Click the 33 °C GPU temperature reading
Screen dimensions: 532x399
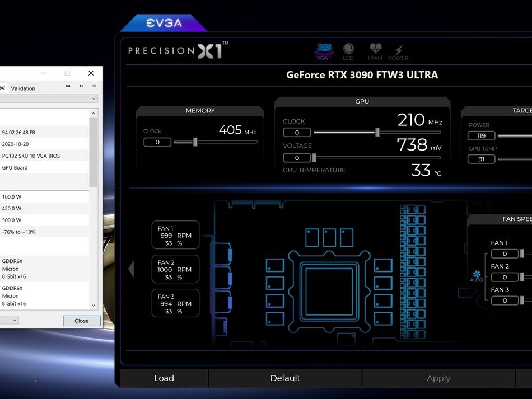(x=426, y=170)
